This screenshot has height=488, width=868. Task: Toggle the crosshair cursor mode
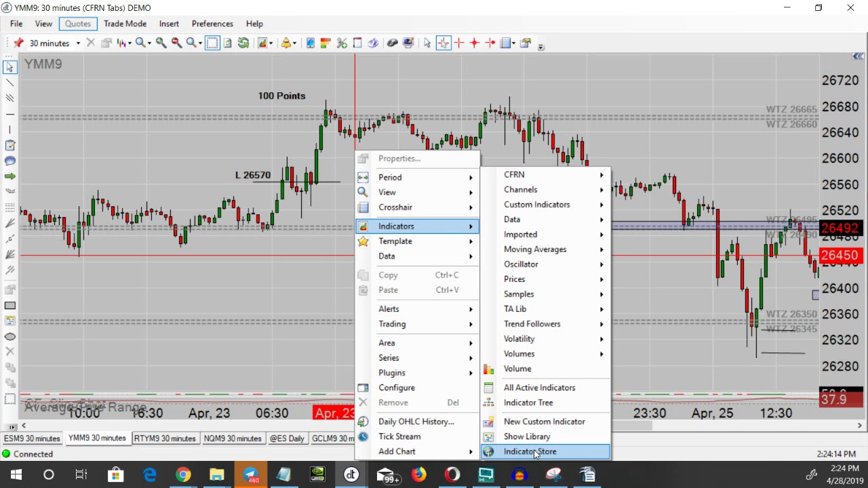(443, 43)
